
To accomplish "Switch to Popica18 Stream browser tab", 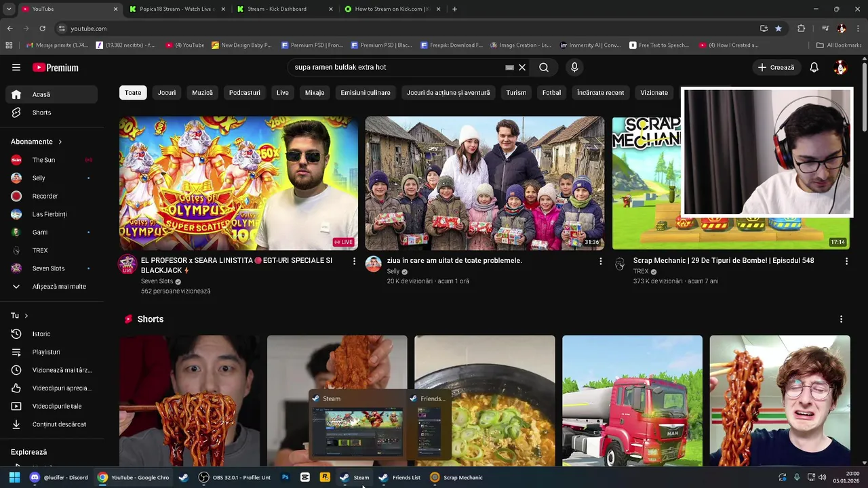I will [176, 9].
